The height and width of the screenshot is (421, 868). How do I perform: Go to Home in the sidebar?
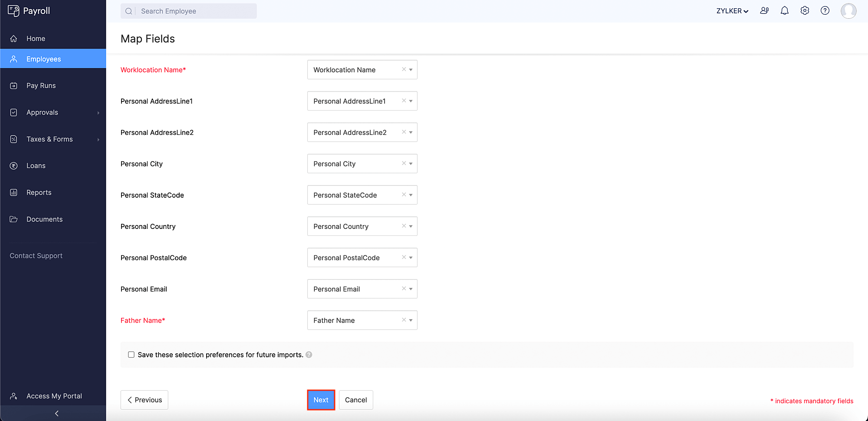(36, 38)
